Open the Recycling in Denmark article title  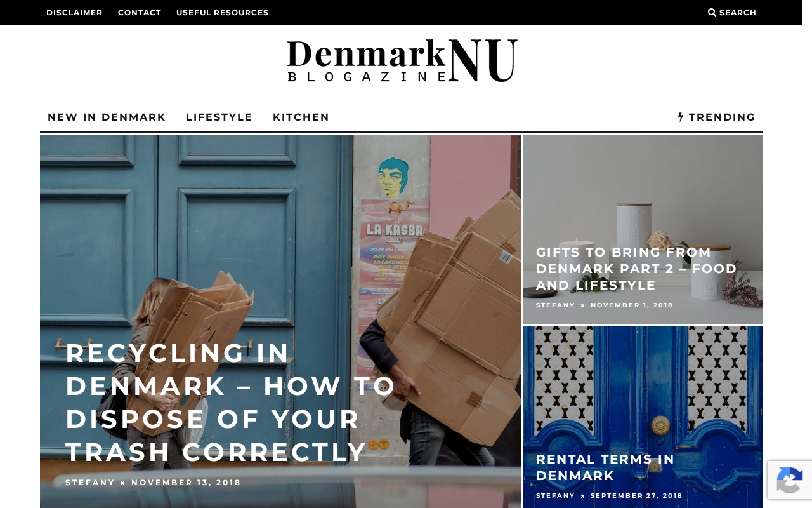pos(231,403)
